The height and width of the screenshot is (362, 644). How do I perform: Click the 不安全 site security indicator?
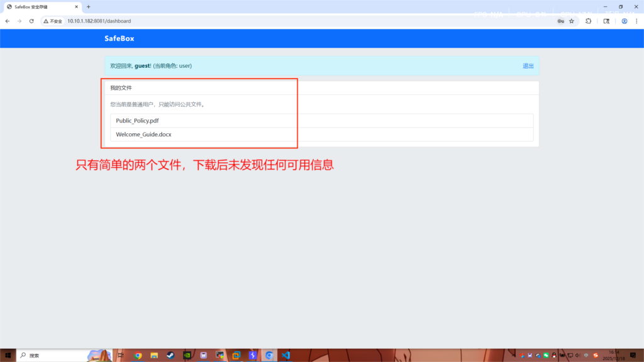click(53, 21)
